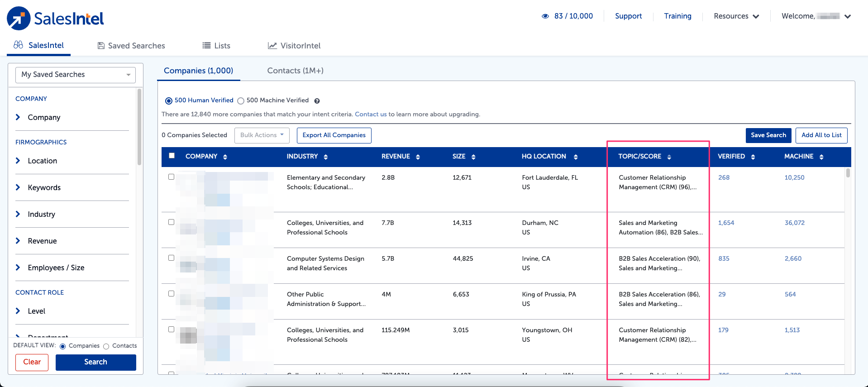Open the VisitorIntel tab
The image size is (868, 387).
294,46
